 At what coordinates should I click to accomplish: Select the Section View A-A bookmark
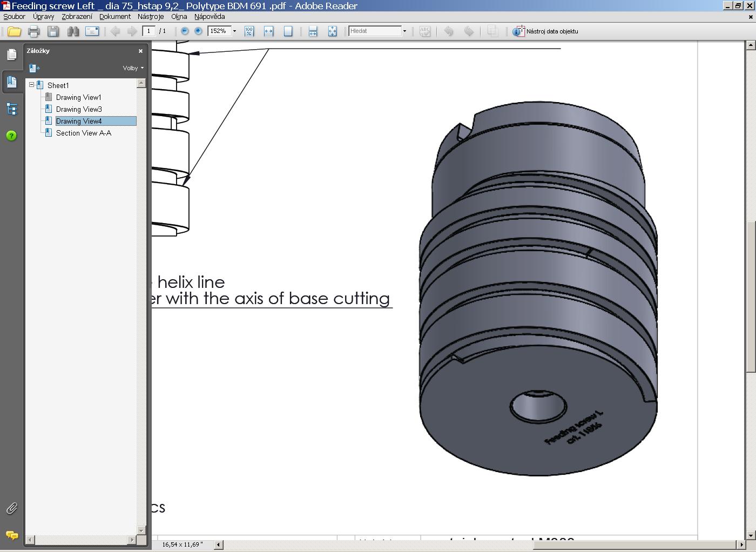point(84,133)
